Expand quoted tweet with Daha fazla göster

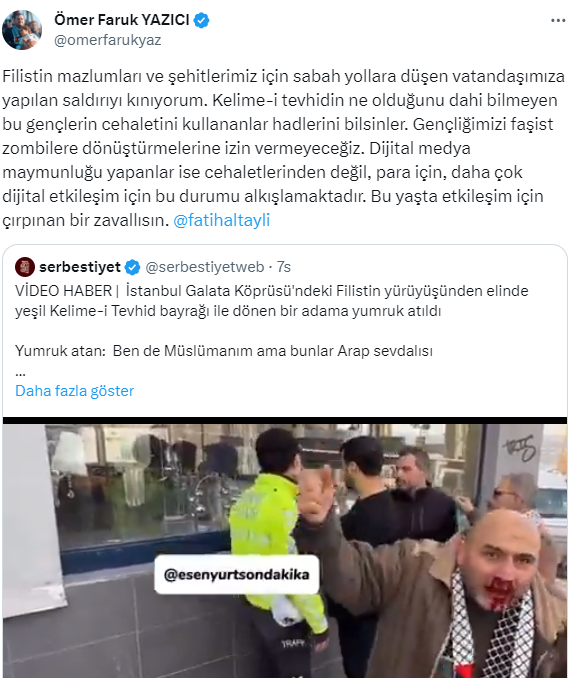(74, 390)
